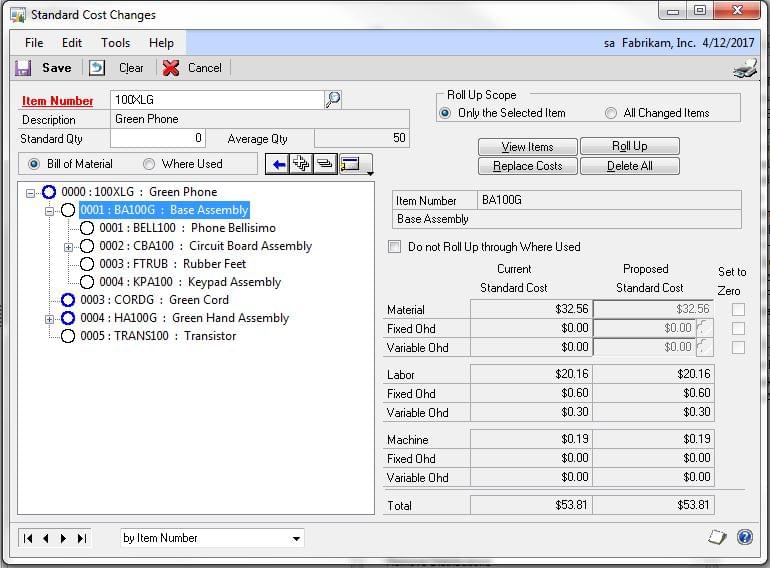Click the Save disk icon
The height and width of the screenshot is (568, 770).
23,68
